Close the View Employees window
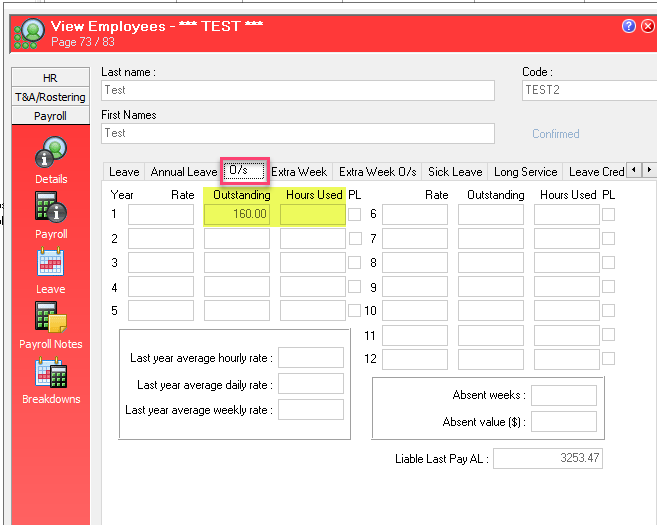657x525 pixels. pyautogui.click(x=646, y=26)
